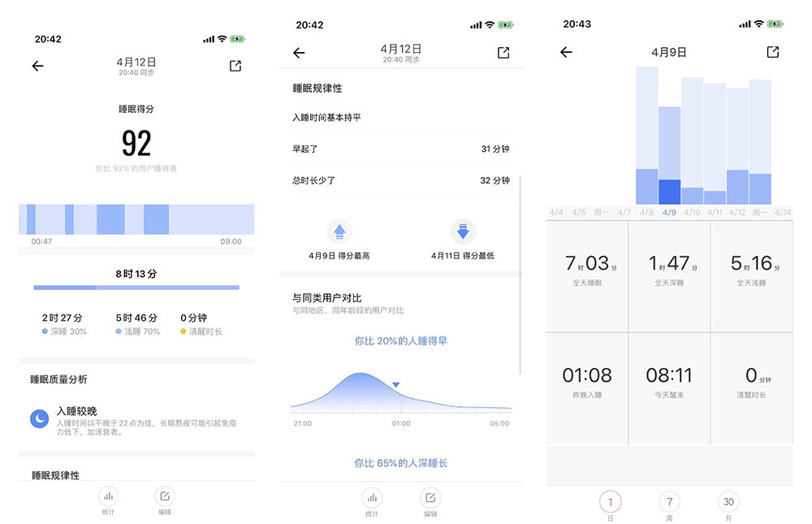
Task: Tap the 8时13分 sleep duration progress bar
Action: tap(136, 287)
